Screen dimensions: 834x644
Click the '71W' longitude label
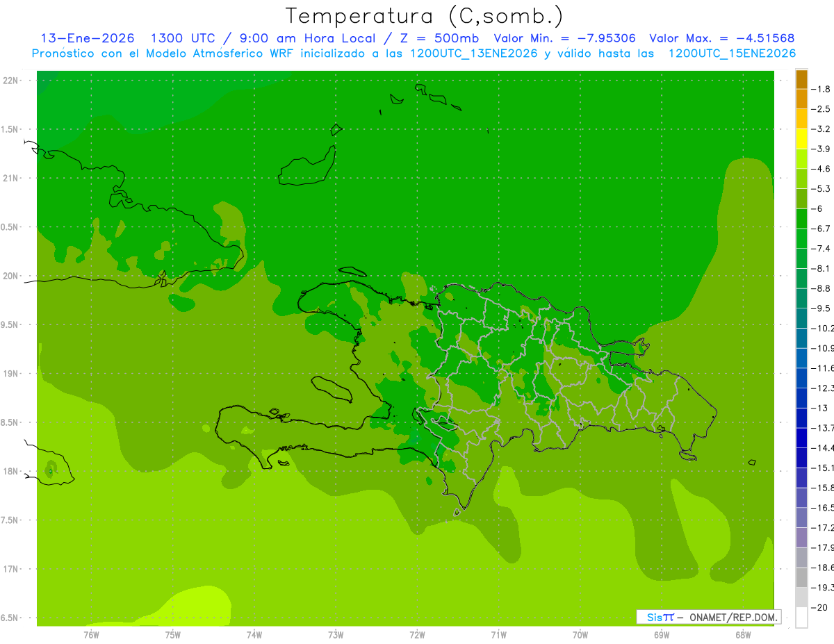[498, 635]
